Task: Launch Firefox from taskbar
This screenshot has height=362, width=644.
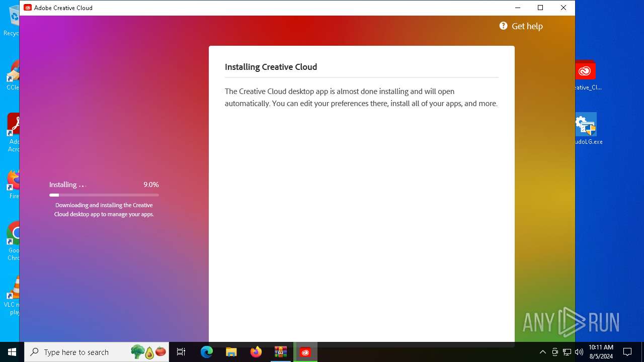Action: click(256, 352)
